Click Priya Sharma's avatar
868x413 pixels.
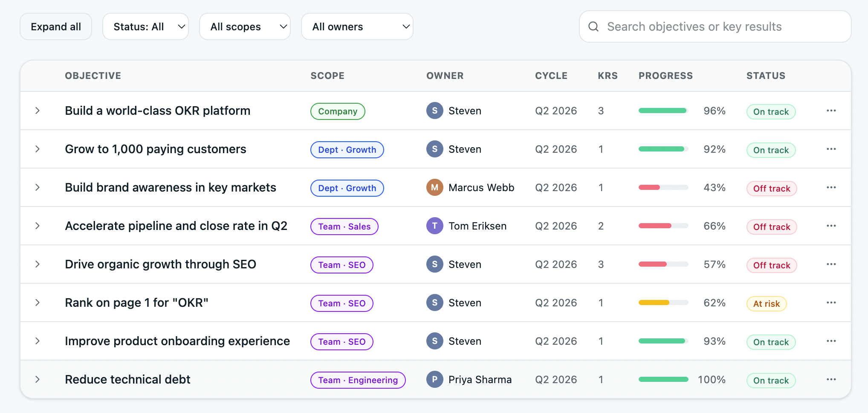tap(434, 379)
